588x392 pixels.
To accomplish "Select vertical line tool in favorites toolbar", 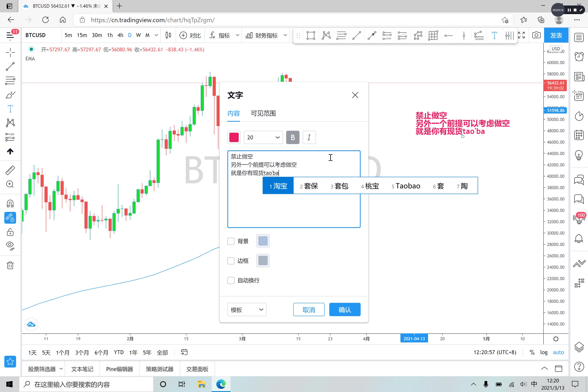I will point(464,35).
